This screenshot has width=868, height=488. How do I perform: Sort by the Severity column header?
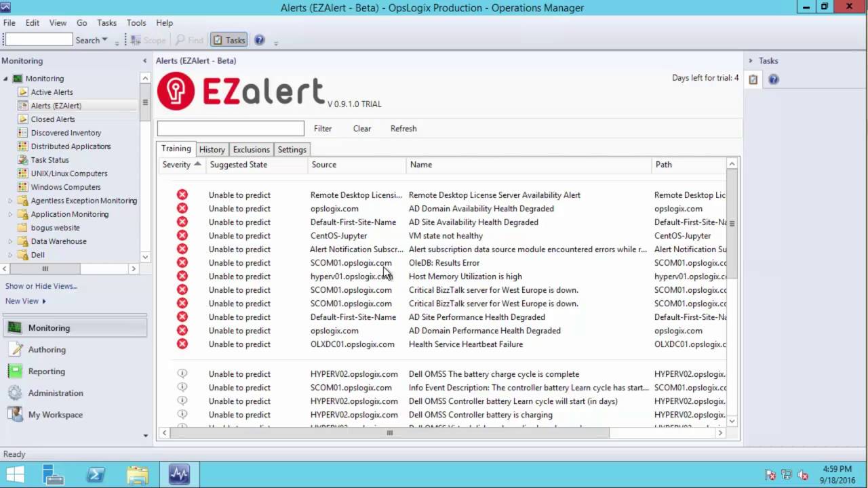pyautogui.click(x=182, y=165)
